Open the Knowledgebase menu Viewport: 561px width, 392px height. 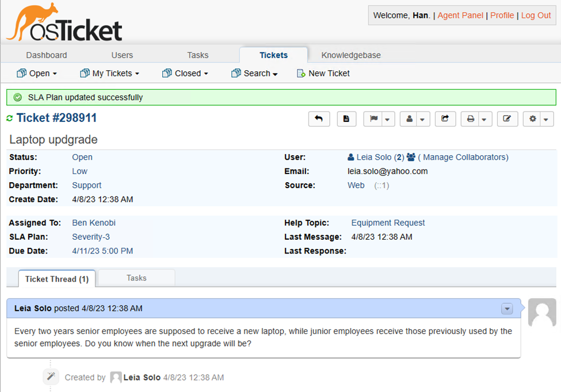point(350,55)
